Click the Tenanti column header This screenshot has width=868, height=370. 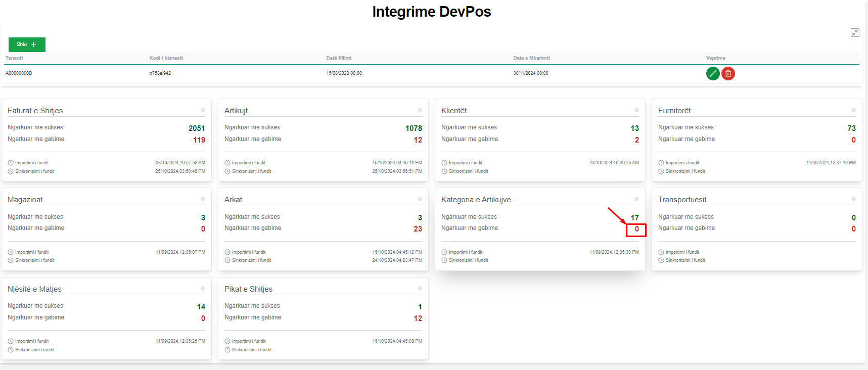coord(14,58)
